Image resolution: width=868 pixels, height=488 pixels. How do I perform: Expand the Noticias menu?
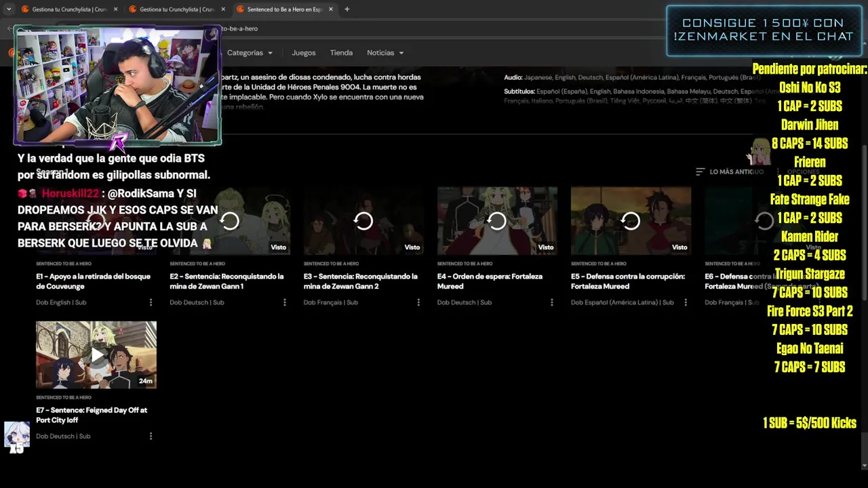pos(385,53)
